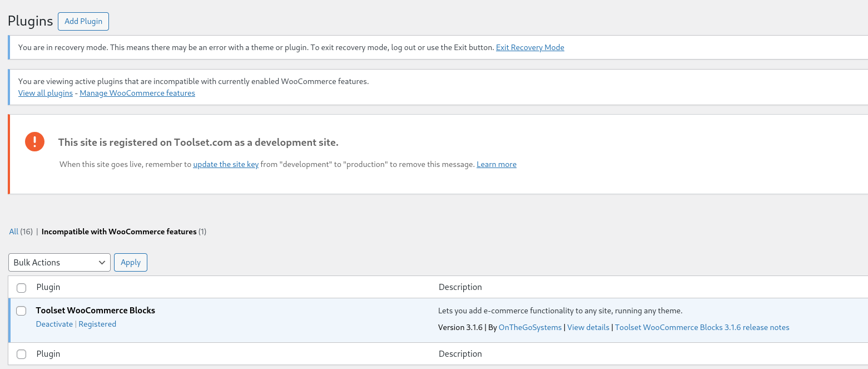Expand the Bulk Actions dropdown

(x=59, y=263)
